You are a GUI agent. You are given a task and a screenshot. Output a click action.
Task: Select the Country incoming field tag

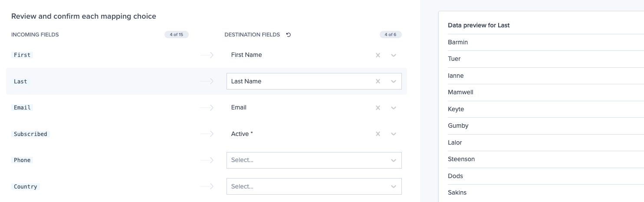[26, 187]
